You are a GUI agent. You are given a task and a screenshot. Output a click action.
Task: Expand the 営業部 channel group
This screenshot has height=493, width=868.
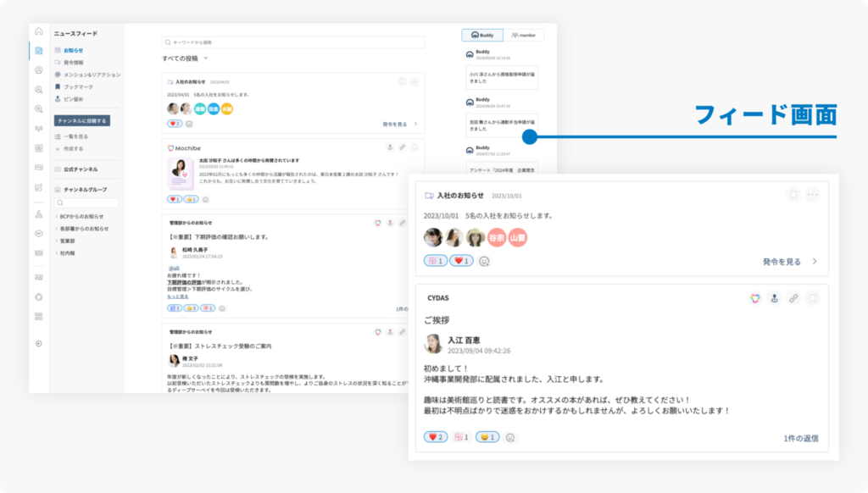[70, 241]
